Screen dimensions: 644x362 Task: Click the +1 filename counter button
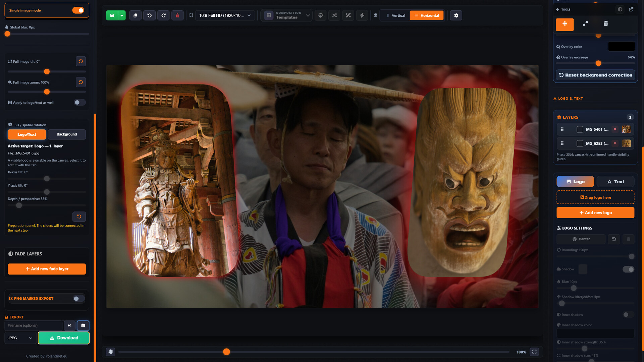pos(70,325)
